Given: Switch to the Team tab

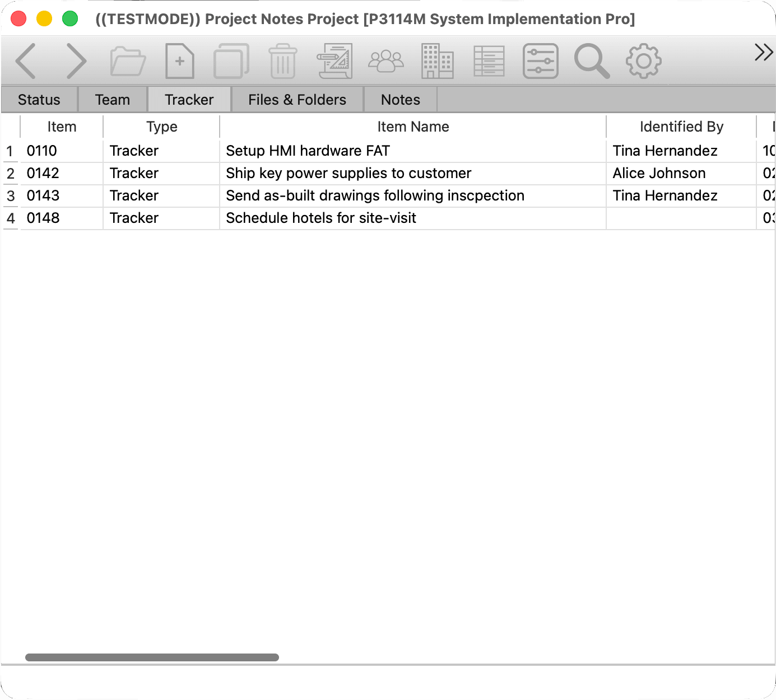Looking at the screenshot, I should click(113, 100).
